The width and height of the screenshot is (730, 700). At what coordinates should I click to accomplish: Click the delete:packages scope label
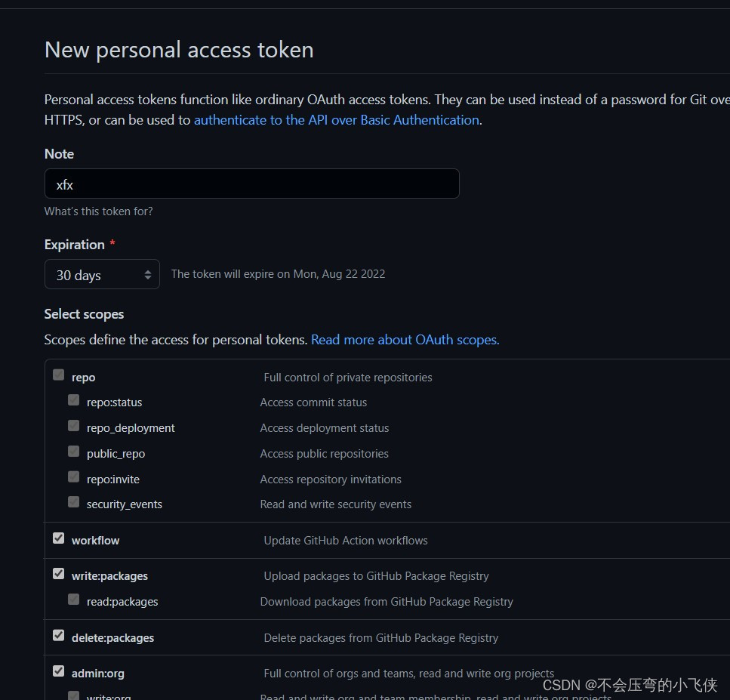point(112,638)
